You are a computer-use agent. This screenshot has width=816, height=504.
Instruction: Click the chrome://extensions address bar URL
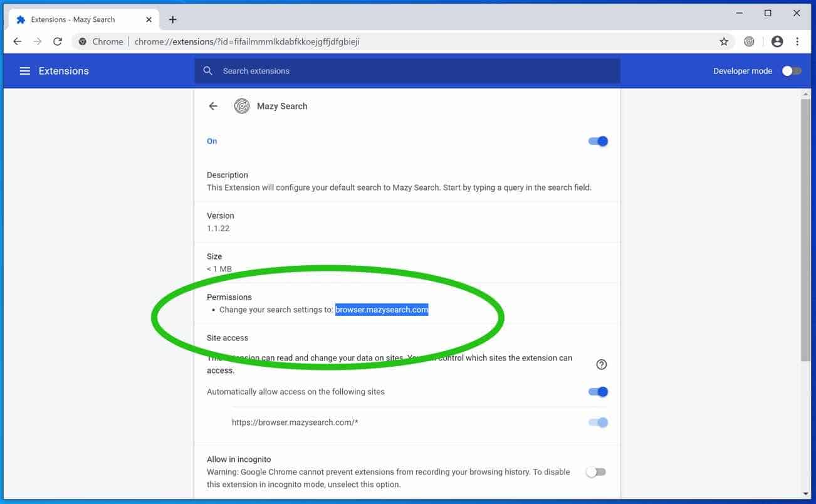[x=247, y=41]
